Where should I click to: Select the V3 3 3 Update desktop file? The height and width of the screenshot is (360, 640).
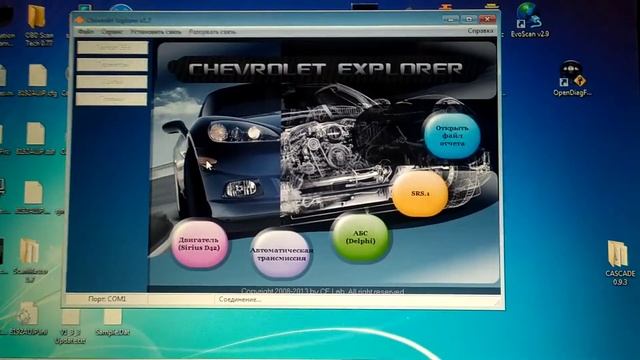70,327
